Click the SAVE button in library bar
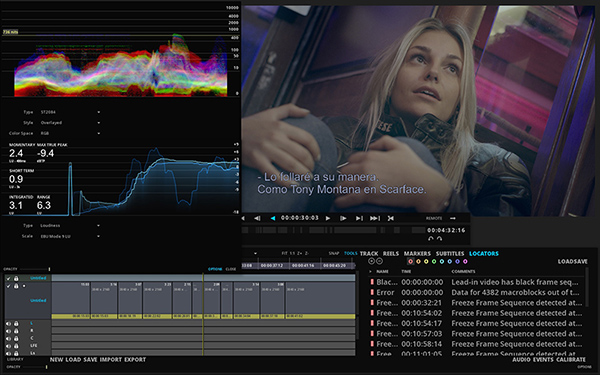This screenshot has height=375, width=600. (90, 360)
